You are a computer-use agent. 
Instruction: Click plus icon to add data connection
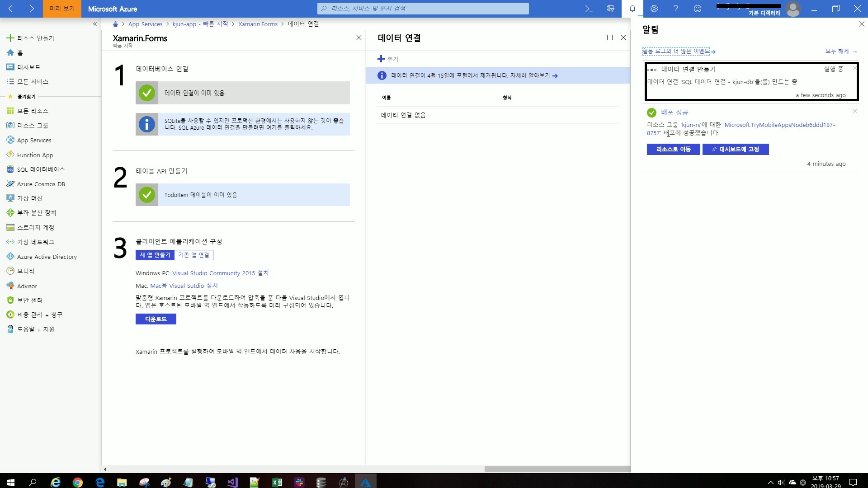point(381,59)
